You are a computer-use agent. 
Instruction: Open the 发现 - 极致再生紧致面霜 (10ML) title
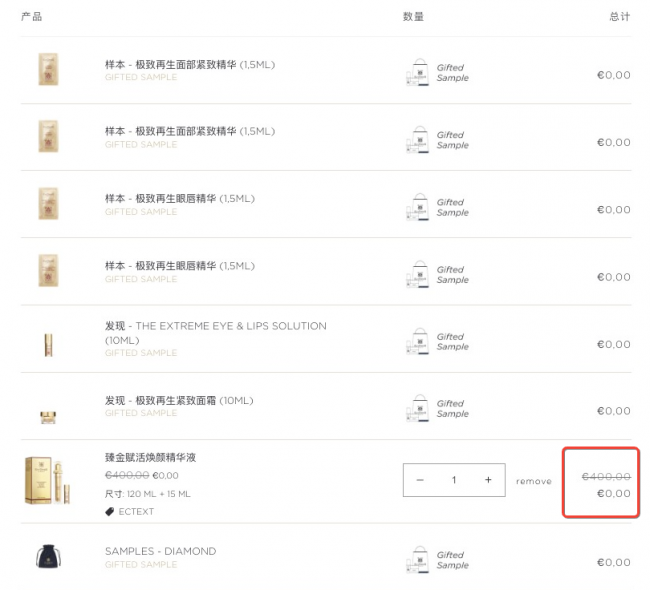179,401
